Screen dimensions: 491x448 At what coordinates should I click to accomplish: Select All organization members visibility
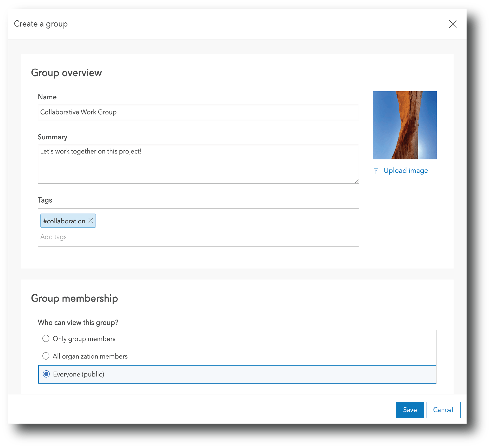(46, 356)
